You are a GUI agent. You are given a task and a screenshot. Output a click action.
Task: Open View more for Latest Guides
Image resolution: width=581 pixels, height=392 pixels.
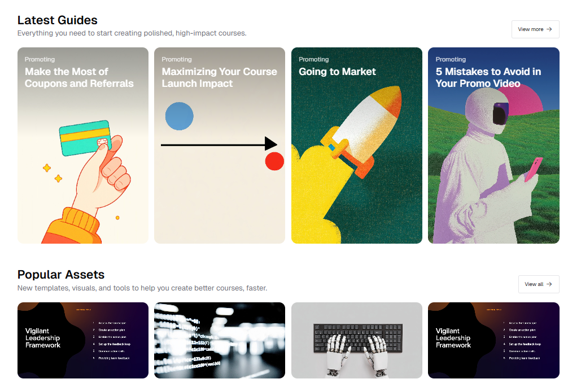[535, 29]
